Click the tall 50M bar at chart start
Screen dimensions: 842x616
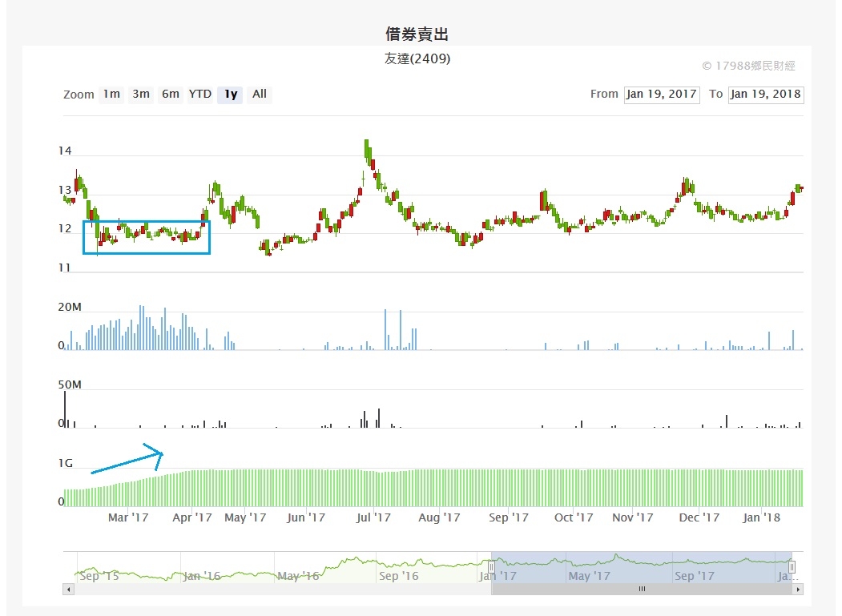tap(65, 409)
